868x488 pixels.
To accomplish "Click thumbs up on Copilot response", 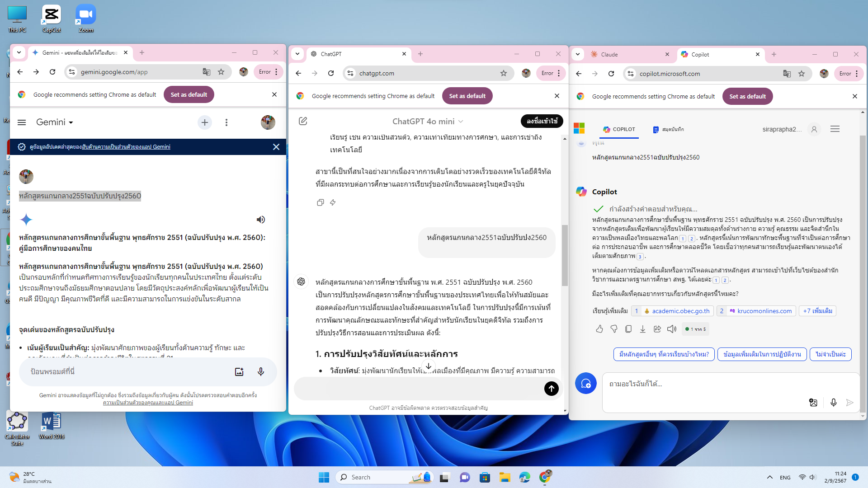I will click(599, 329).
